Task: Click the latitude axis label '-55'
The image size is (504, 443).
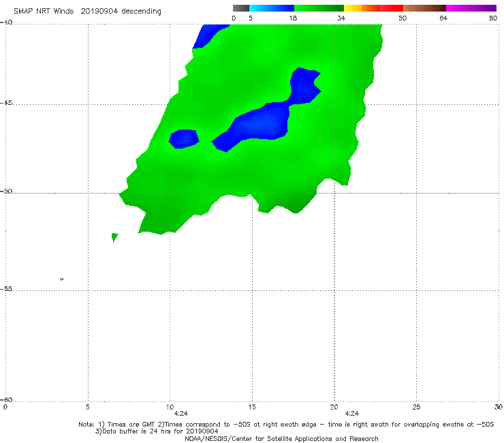Action: pos(6,289)
